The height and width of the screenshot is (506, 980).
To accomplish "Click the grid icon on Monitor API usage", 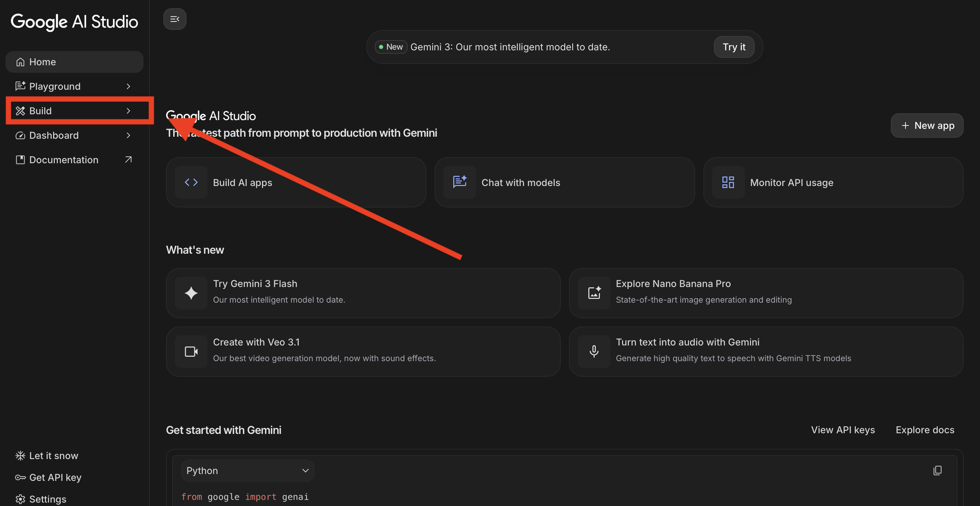I will coord(728,182).
